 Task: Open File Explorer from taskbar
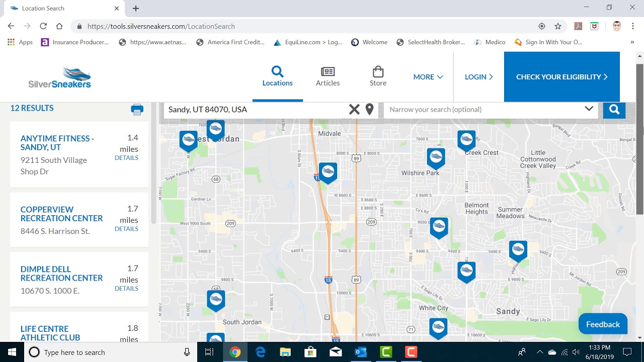(285, 352)
